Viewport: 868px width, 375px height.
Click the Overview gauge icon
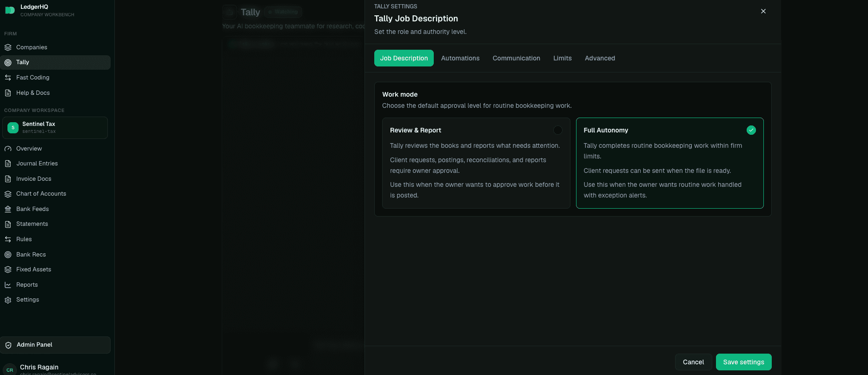point(8,149)
